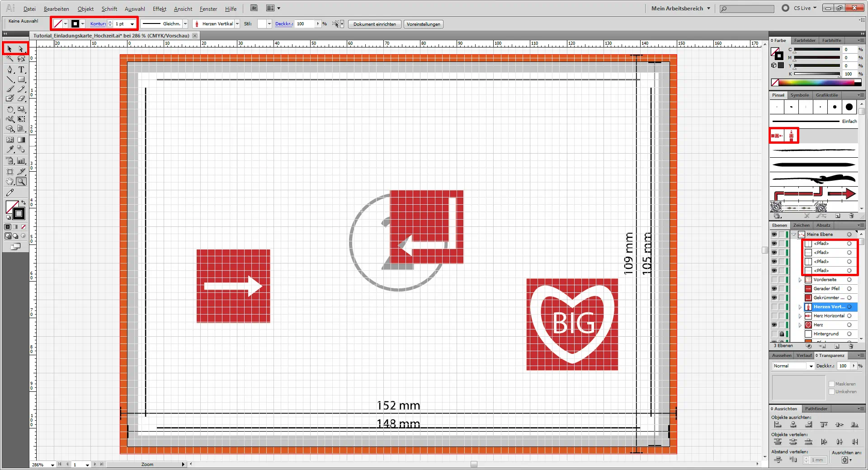Image resolution: width=868 pixels, height=470 pixels.
Task: Select the Type tool
Action: click(x=21, y=70)
